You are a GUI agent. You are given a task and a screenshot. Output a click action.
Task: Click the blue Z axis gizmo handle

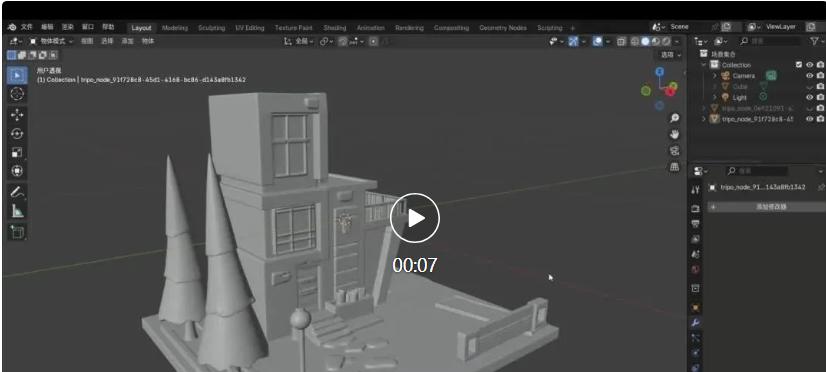[660, 72]
